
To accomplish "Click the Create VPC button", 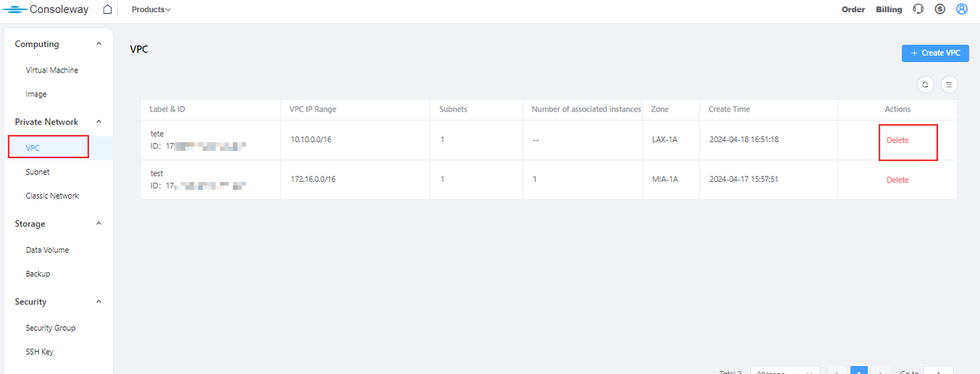I will point(935,53).
